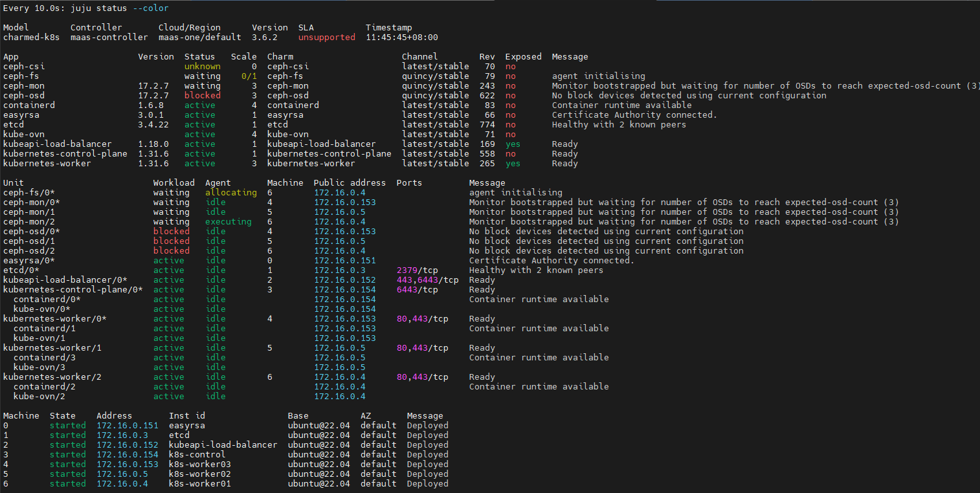Viewport: 980px width, 493px height.
Task: Select kubernetes-control-plane revision 558
Action: point(487,153)
